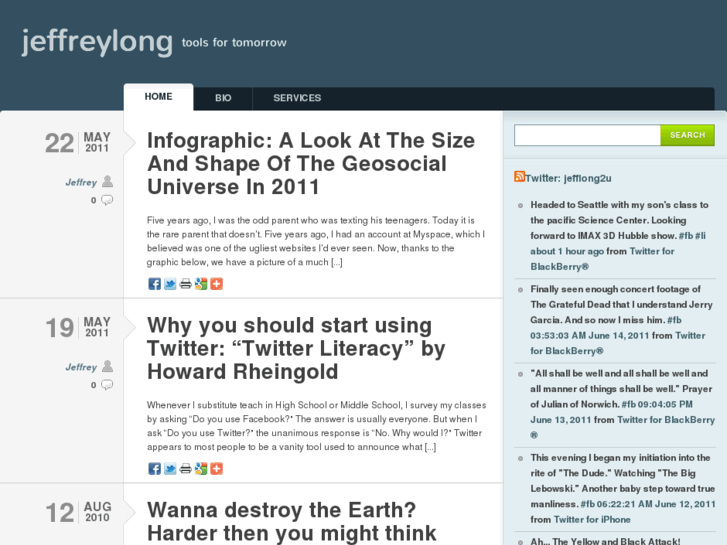Open the SERVICES page
The image size is (727, 545).
pyautogui.click(x=297, y=98)
